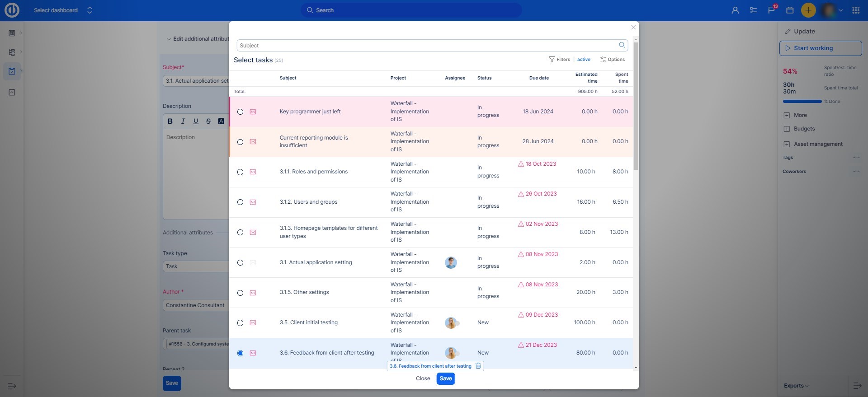The height and width of the screenshot is (397, 868).
Task: Click the user profile icon in header
Action: pyautogui.click(x=735, y=10)
